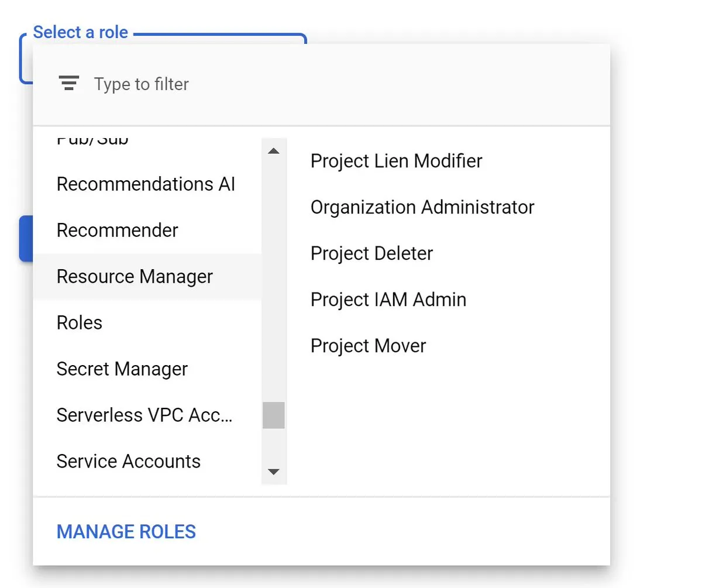Screen dimensions: 702x588
Task: Choose the Resource Manager category
Action: pos(135,277)
